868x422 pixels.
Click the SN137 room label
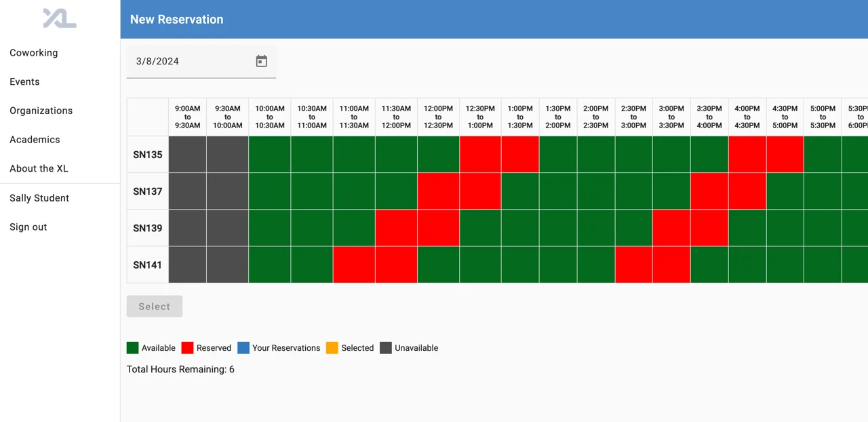[148, 191]
